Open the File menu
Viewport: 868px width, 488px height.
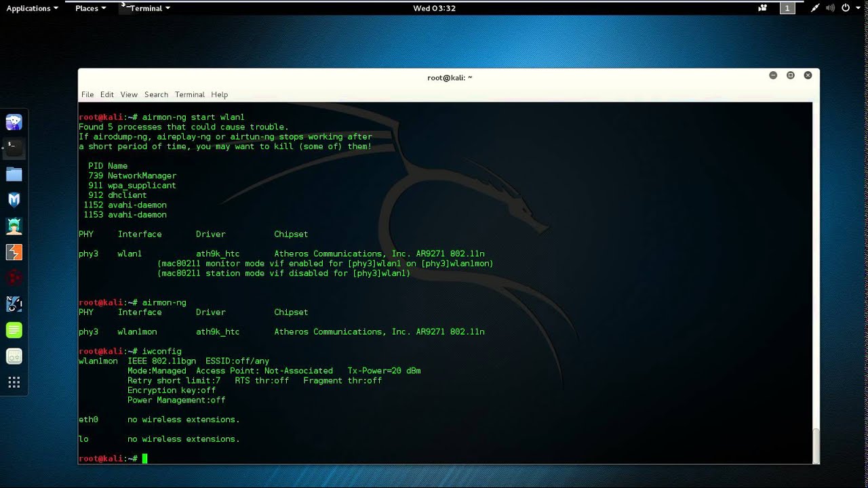pyautogui.click(x=87, y=94)
